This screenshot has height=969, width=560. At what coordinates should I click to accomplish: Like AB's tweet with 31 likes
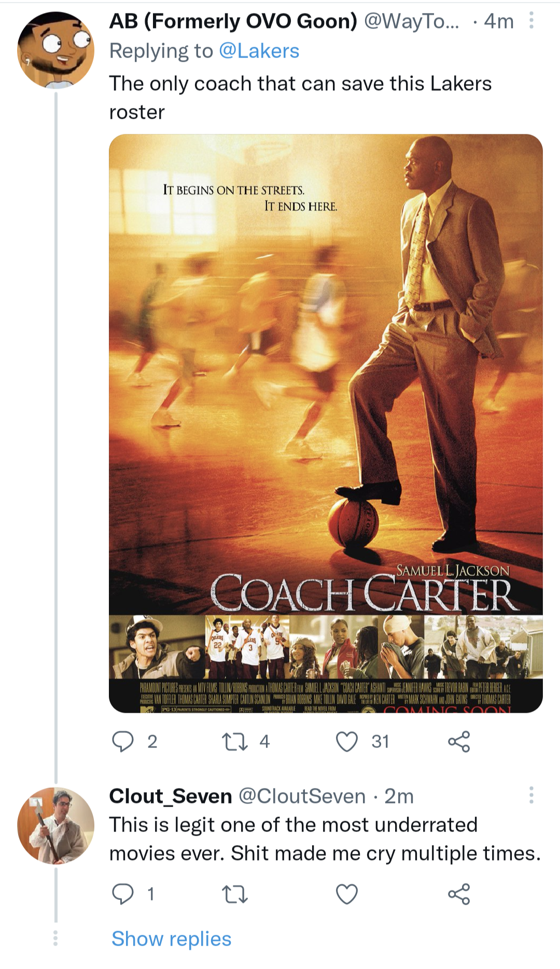tap(347, 741)
